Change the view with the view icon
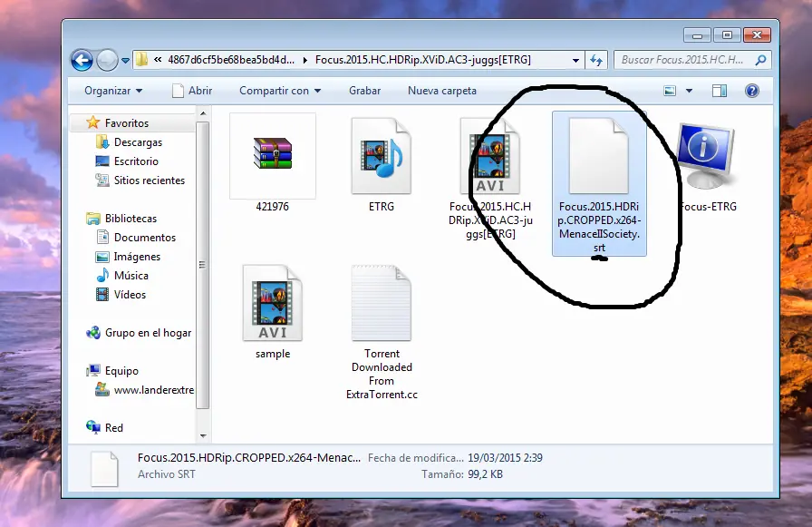 pyautogui.click(x=670, y=91)
